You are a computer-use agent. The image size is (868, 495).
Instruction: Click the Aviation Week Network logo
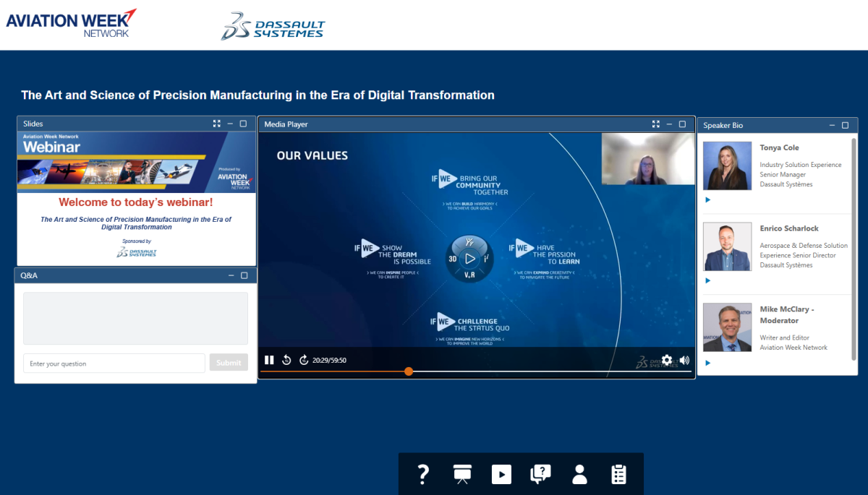pyautogui.click(x=71, y=23)
